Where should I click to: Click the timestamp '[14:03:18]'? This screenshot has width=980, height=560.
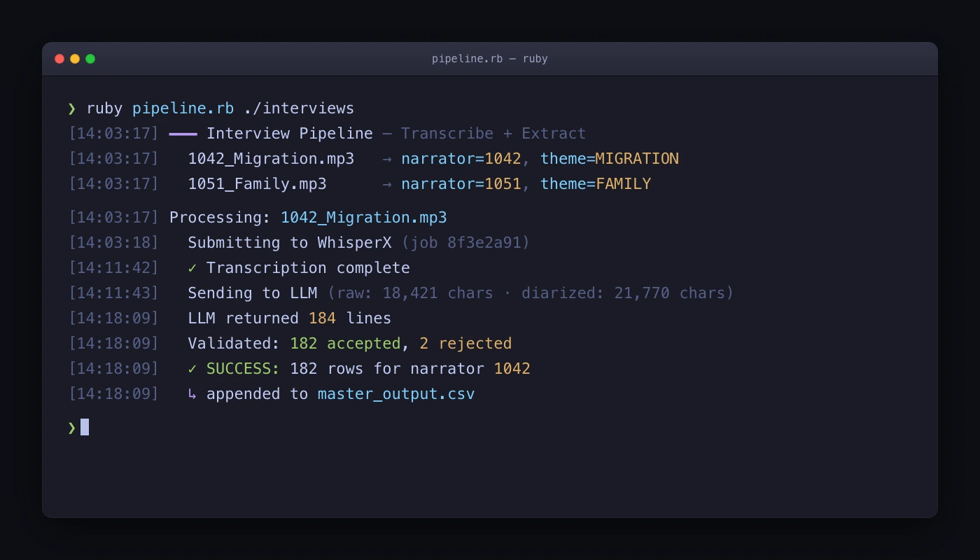pos(114,243)
